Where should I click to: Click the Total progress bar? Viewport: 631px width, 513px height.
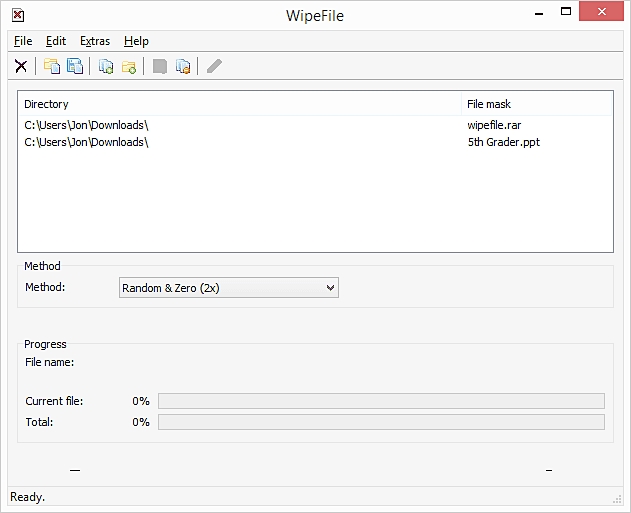point(381,422)
